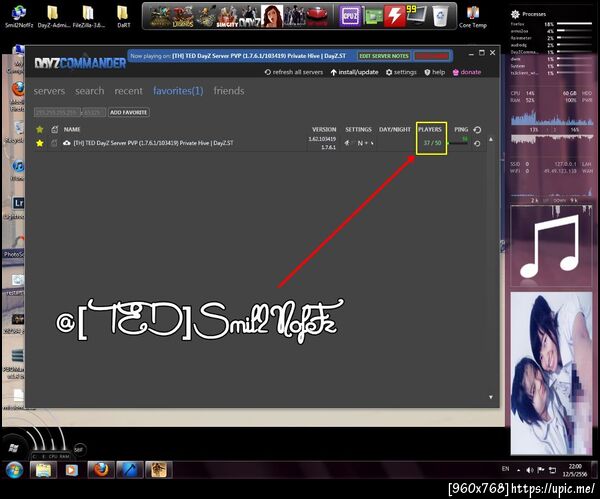Image resolution: width=600 pixels, height=499 pixels.
Task: Sort by the PLAYERS column header
Action: [x=430, y=129]
